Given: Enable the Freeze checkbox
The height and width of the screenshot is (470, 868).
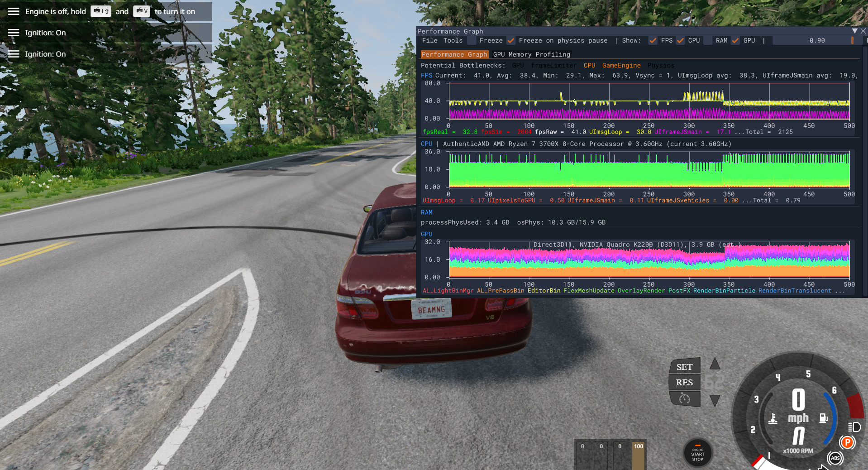Looking at the screenshot, I should [472, 41].
